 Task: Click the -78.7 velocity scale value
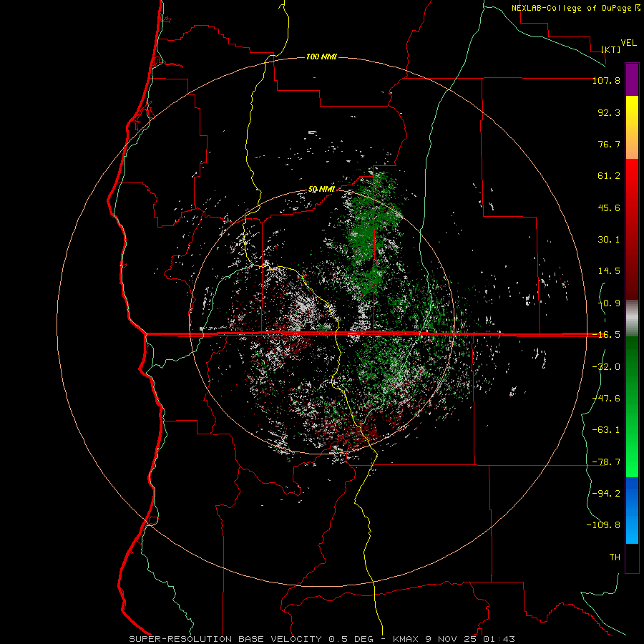click(x=606, y=462)
